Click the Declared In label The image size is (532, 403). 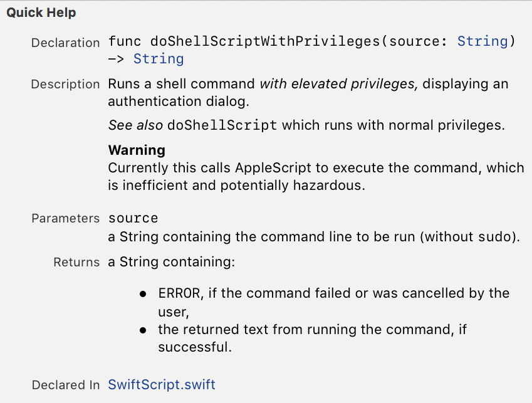click(x=66, y=385)
